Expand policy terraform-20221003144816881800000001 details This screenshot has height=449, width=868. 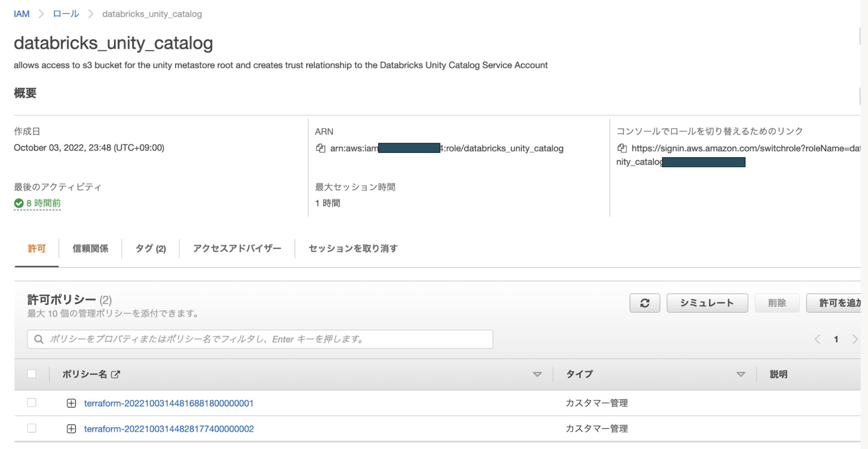pyautogui.click(x=71, y=403)
